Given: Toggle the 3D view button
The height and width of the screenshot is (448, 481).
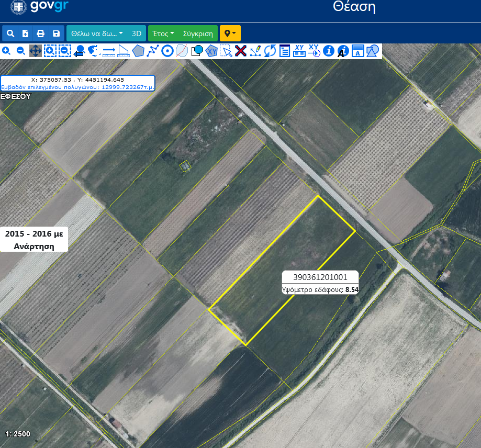Looking at the screenshot, I should [137, 33].
